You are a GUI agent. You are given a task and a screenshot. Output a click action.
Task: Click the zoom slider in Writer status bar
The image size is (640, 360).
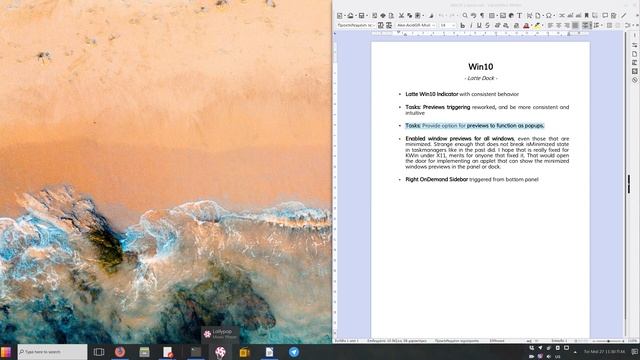[608, 341]
